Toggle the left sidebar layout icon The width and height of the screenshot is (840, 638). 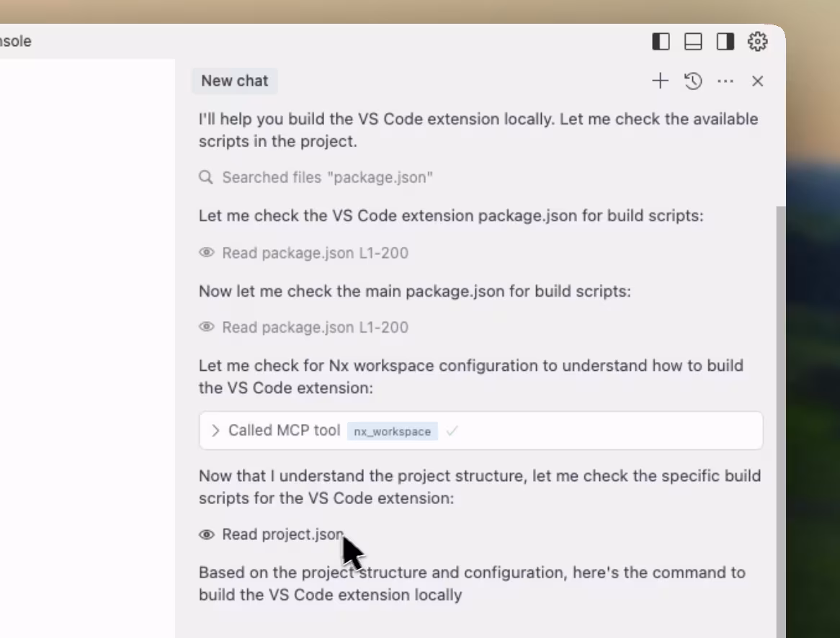coord(660,41)
